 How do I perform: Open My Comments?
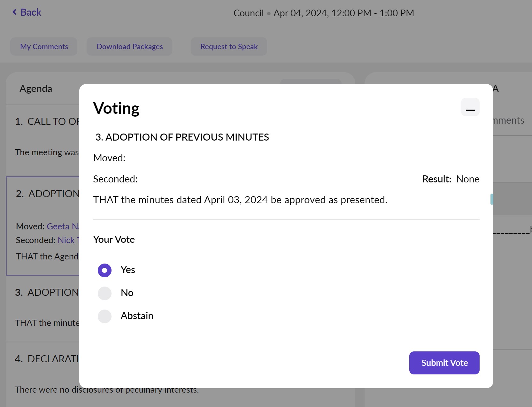44,46
